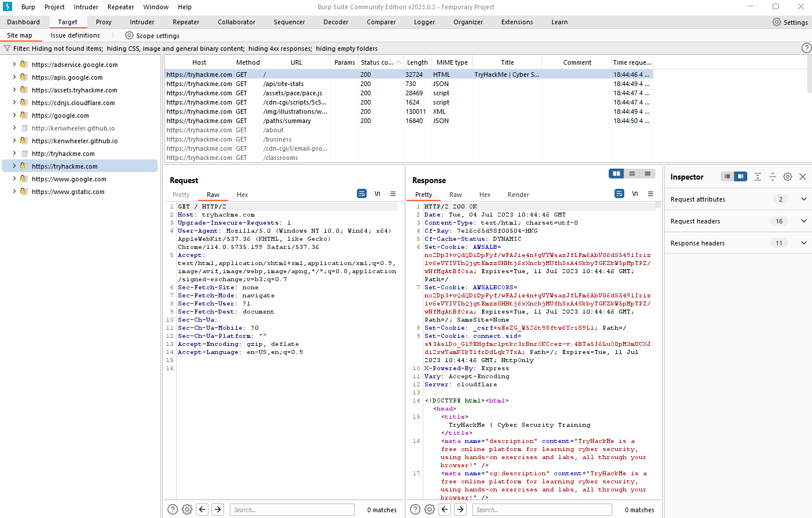Toggle word wrap in the Request editor
The height and width of the screenshot is (518, 812).
[x=362, y=193]
